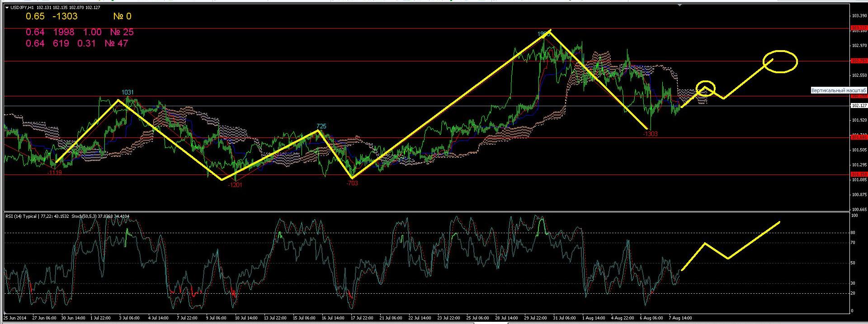Select the -1303 wave low label
Viewport: 868px width, 324px height.
(x=650, y=134)
